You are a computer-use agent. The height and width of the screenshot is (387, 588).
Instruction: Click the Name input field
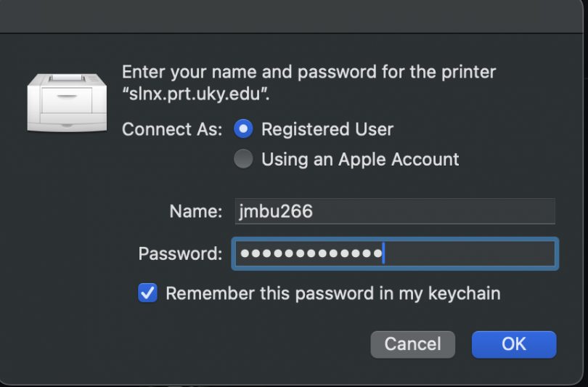pos(395,211)
